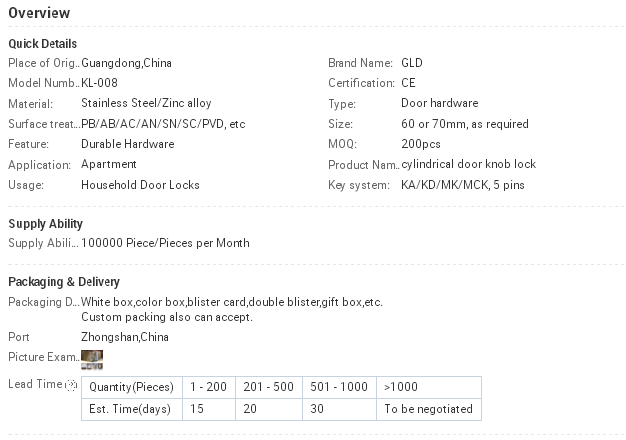Viewport: 626px width, 440px height.
Task: Click the GLD brand name value
Action: click(412, 63)
